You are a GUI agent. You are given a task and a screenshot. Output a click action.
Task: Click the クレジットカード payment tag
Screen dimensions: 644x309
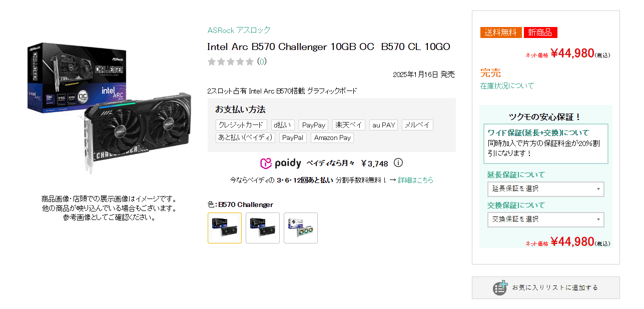tap(241, 125)
